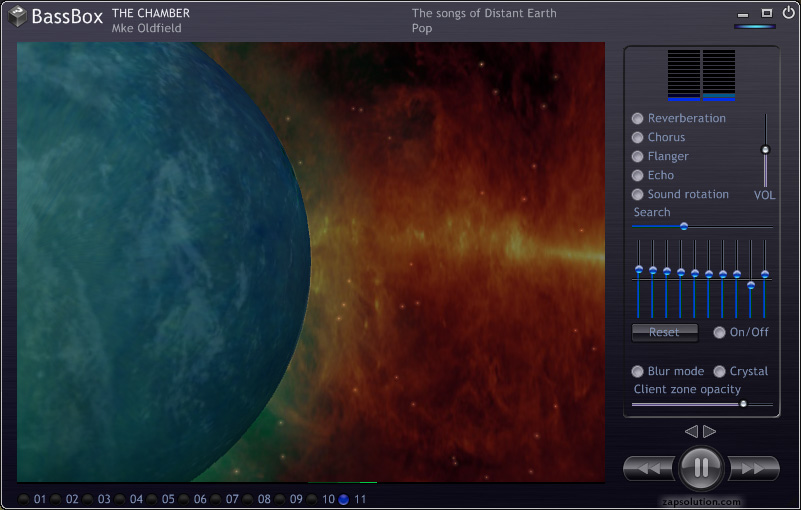
Task: Click the song title THE CHAMBER
Action: [x=151, y=13]
